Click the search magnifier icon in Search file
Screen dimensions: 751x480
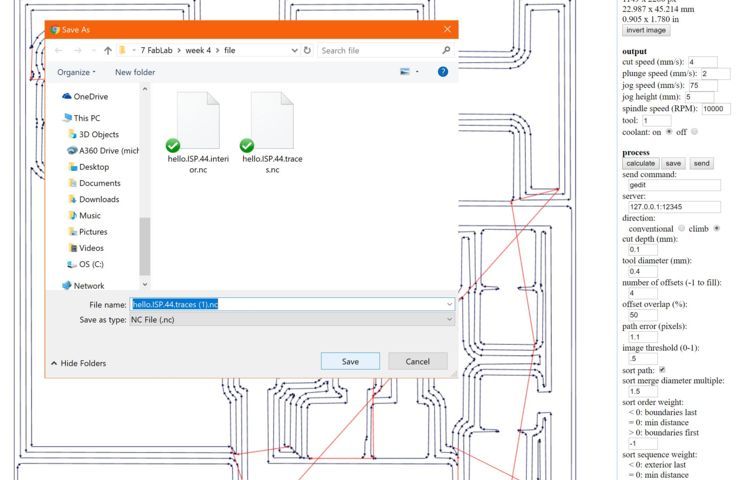pos(446,50)
